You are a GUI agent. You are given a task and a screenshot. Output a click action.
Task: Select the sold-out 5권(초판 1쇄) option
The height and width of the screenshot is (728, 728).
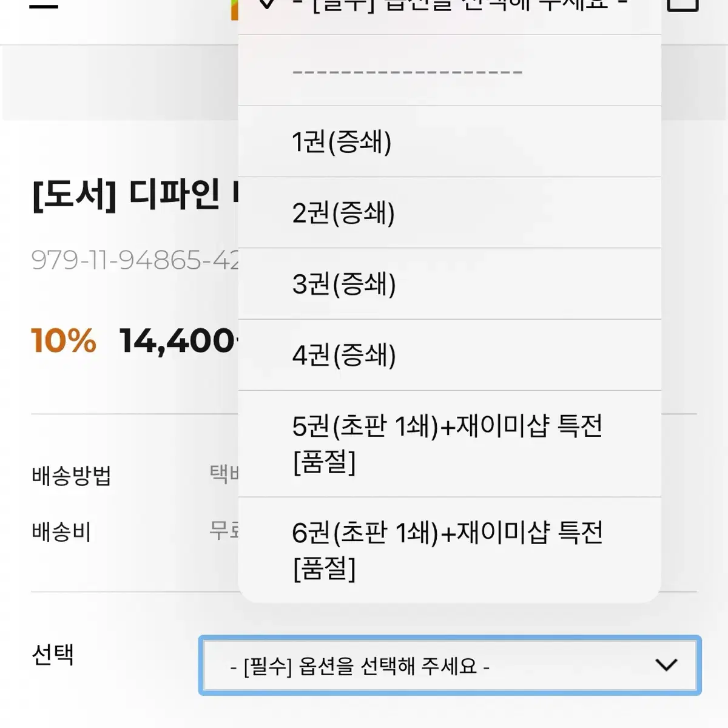(449, 443)
